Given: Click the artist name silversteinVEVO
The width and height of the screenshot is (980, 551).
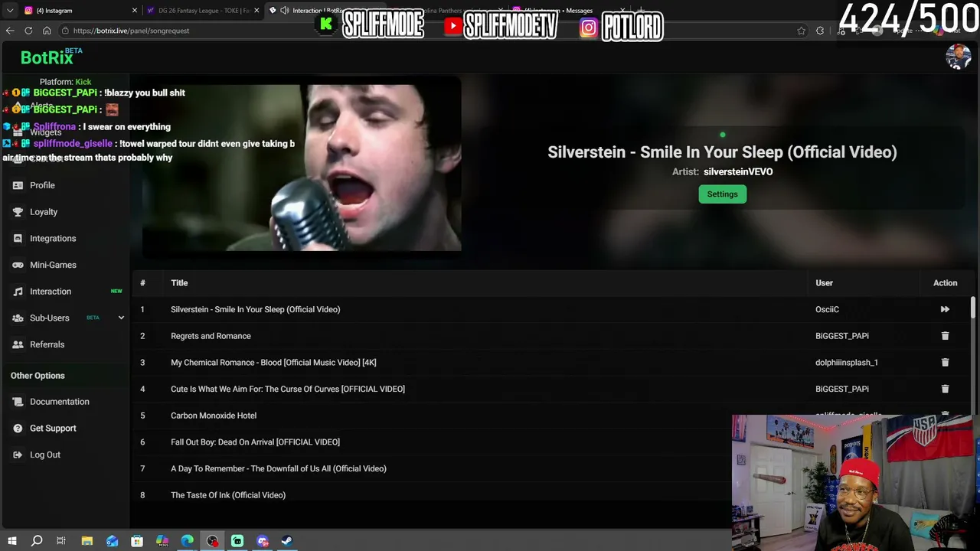Looking at the screenshot, I should click(738, 171).
